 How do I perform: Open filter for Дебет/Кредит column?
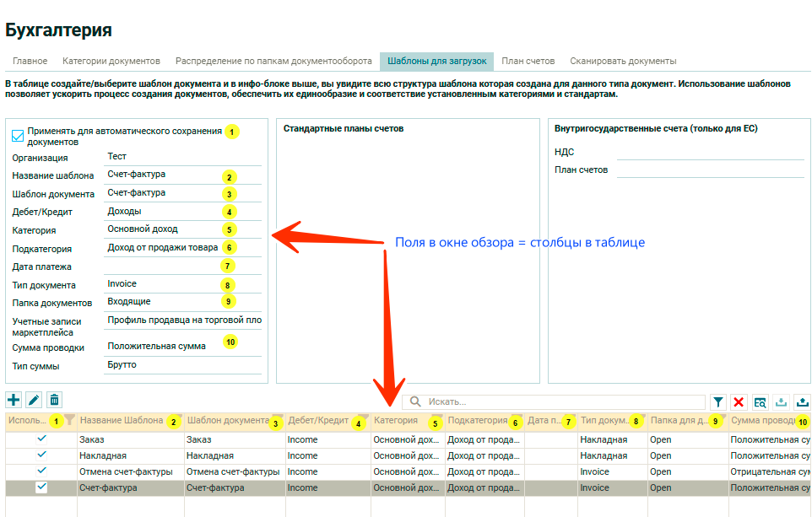365,417
